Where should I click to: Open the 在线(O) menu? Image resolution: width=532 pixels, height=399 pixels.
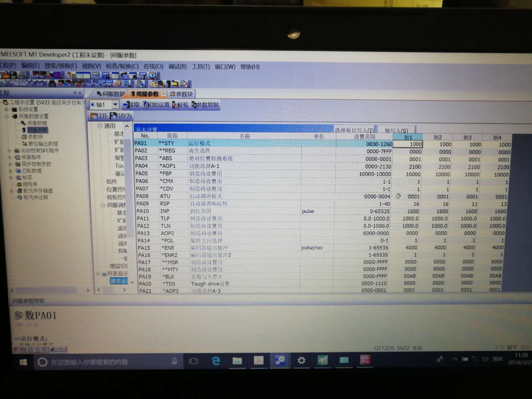click(x=153, y=66)
